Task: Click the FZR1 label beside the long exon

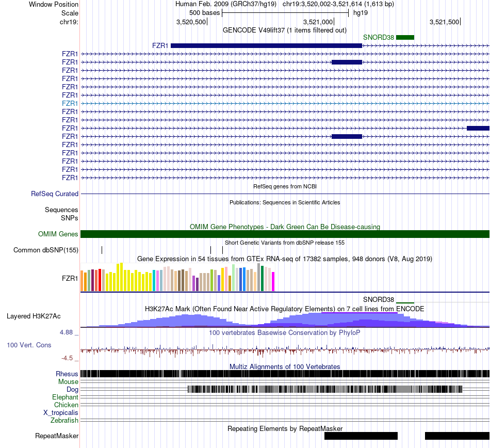Action: [x=160, y=45]
